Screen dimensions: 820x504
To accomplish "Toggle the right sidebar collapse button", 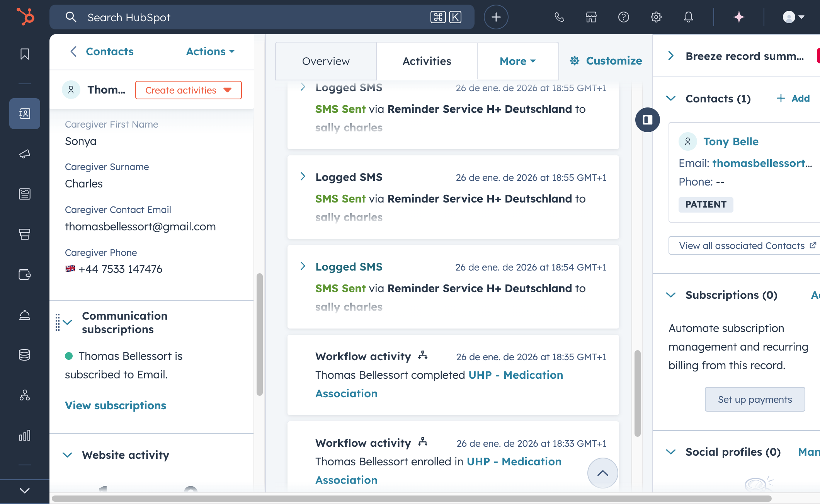I will point(648,120).
